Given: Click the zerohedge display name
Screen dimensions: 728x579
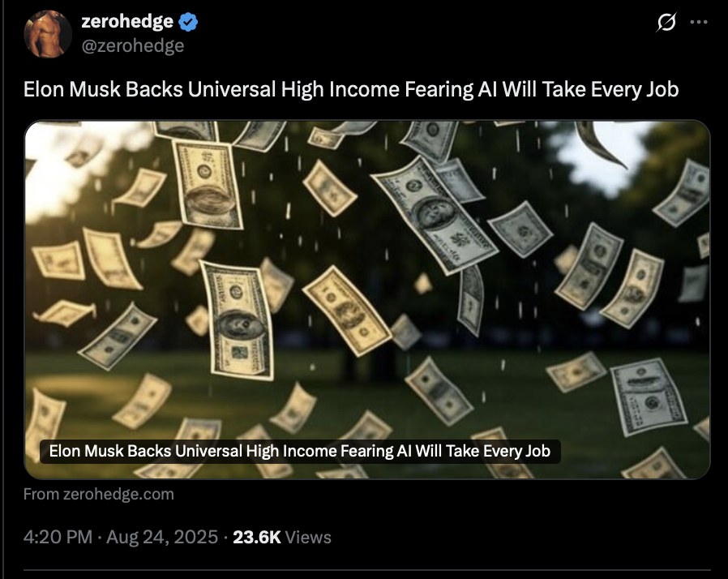Looking at the screenshot, I should (127, 21).
